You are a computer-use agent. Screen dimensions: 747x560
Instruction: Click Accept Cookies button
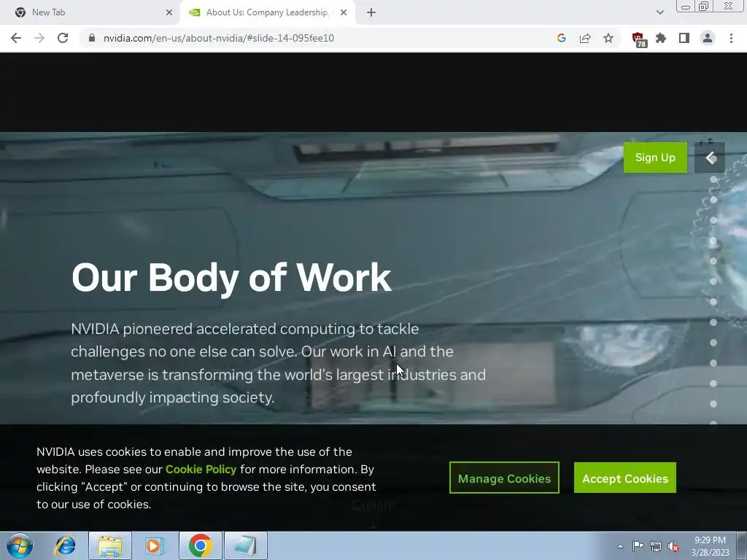click(x=625, y=478)
